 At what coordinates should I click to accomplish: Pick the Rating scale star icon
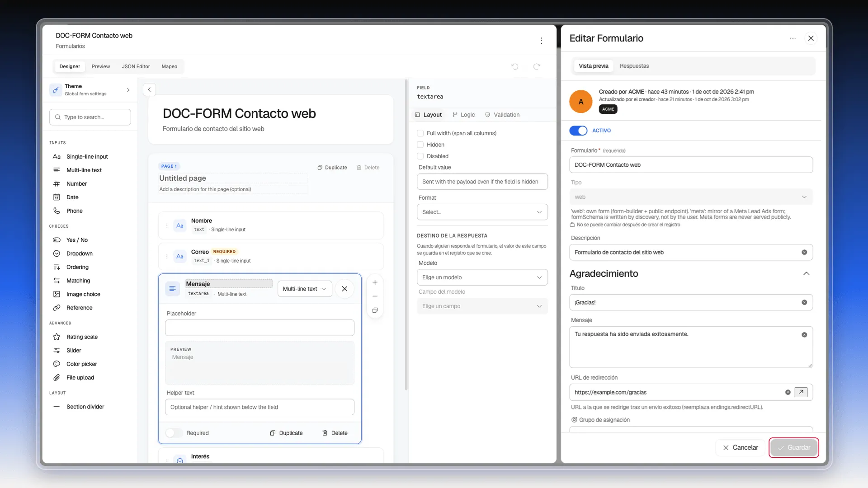[57, 337]
